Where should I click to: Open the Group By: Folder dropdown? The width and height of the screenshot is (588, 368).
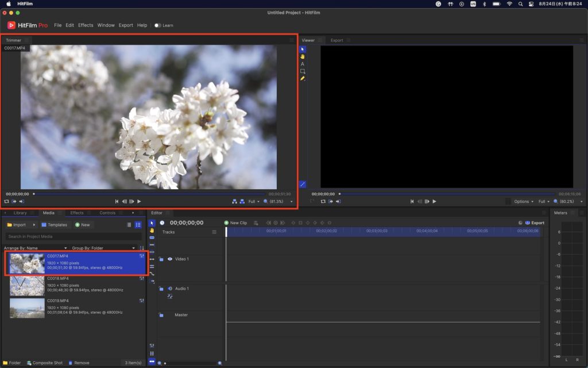coord(99,248)
